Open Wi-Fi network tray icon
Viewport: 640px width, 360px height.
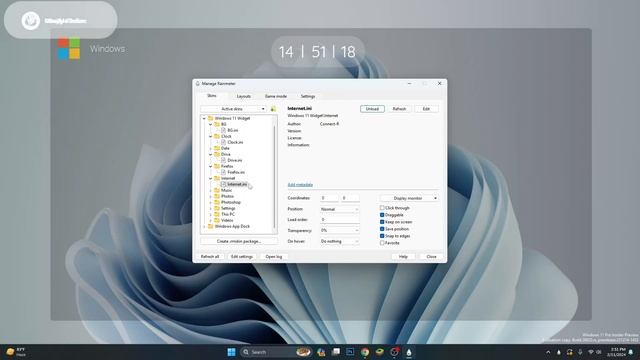[591, 352]
